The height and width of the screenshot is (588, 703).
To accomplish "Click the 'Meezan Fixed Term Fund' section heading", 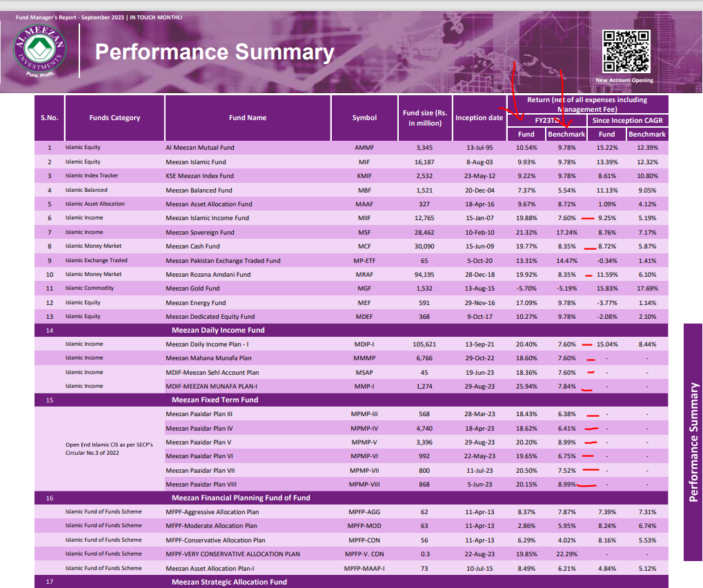I will tap(215, 400).
